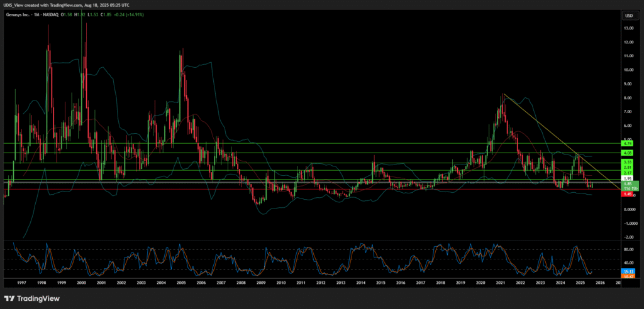Select the 4.74 green price label
This screenshot has height=309, width=644.
pos(628,144)
